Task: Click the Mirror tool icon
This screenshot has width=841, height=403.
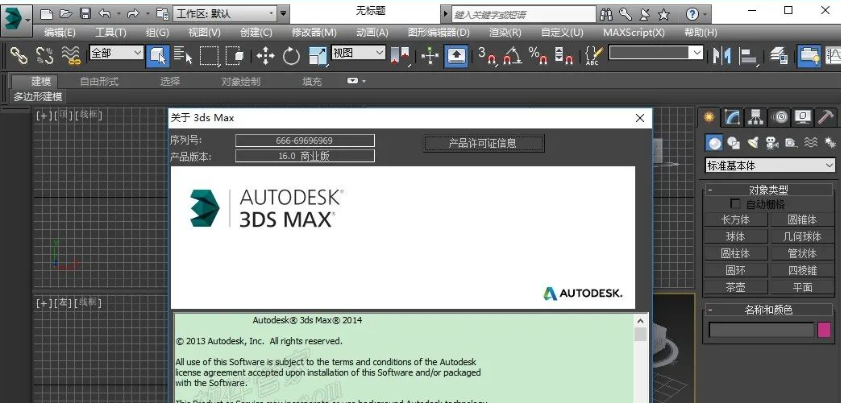Action: [721, 56]
